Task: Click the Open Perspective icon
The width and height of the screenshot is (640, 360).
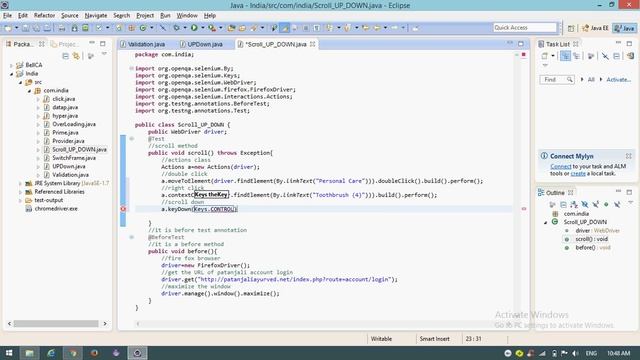Action: (571, 28)
